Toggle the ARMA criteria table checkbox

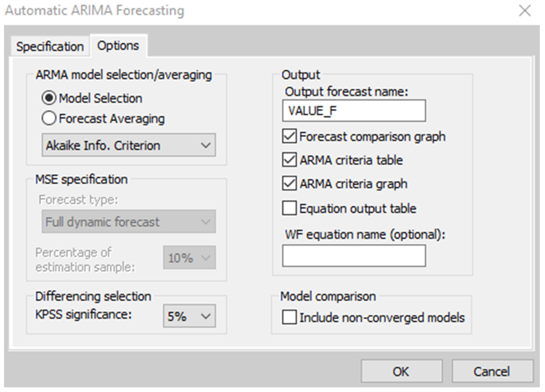pos(289,160)
